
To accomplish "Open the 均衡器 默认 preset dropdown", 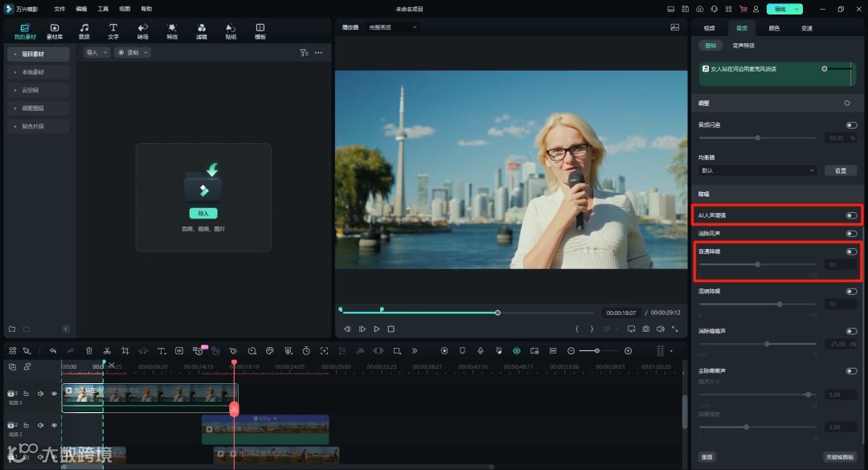I will pyautogui.click(x=758, y=170).
